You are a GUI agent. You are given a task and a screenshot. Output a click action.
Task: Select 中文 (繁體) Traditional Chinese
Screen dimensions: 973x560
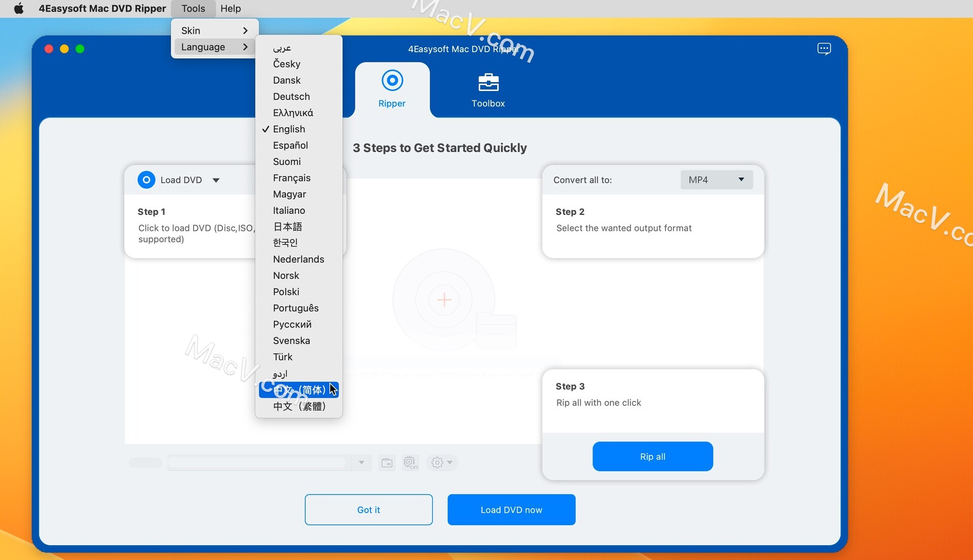[298, 406]
